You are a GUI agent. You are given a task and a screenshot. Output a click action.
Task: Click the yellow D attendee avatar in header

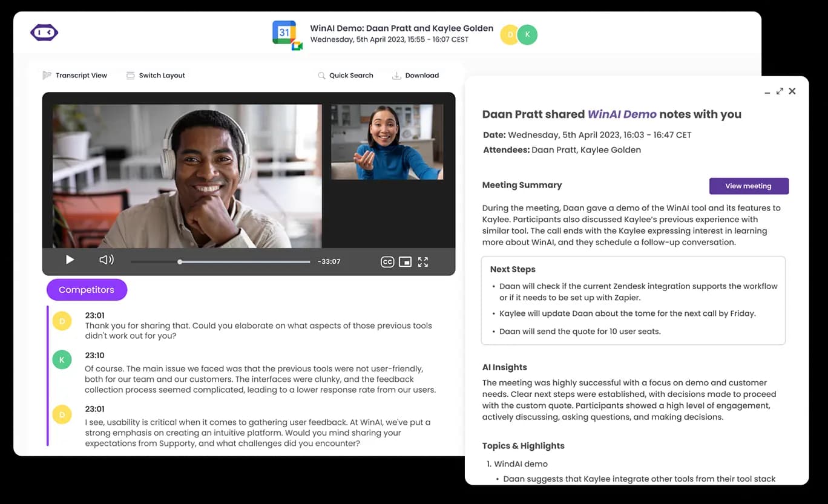point(510,35)
